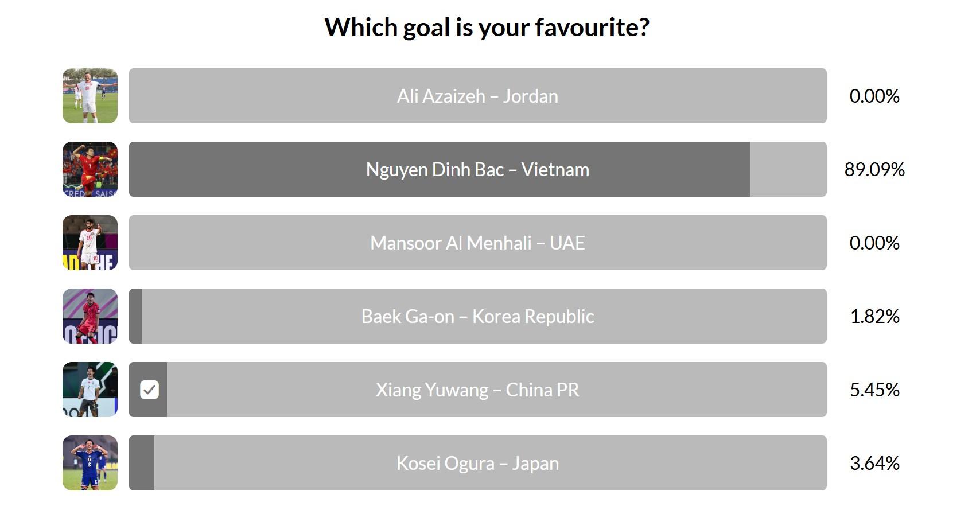Click Xiang Yuwang player photo
980x514 pixels.
click(x=90, y=390)
